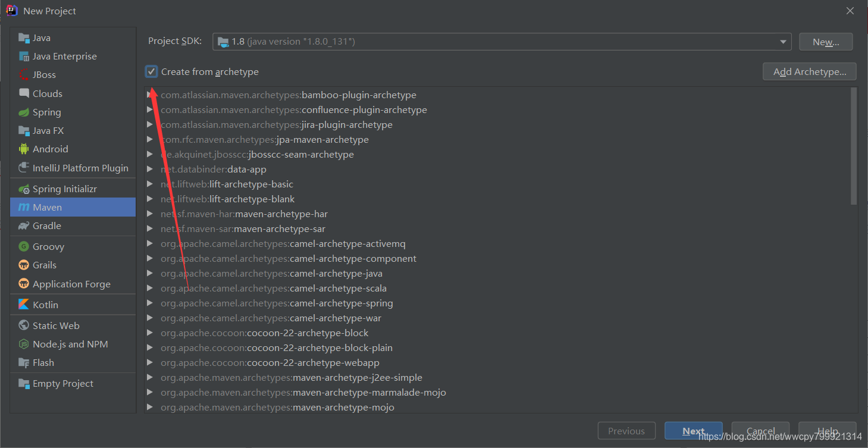Select maven-archetype-marmalade-mojo entry

pyautogui.click(x=303, y=393)
